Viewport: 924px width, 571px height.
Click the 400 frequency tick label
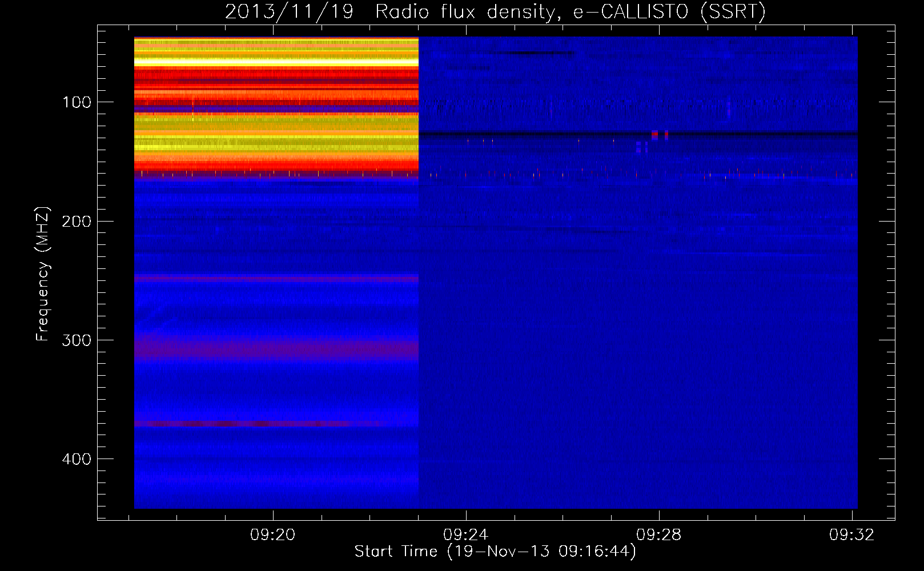[x=77, y=459]
